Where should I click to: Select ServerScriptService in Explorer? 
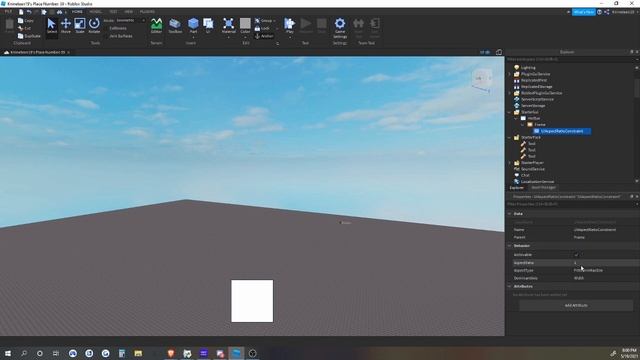[x=537, y=99]
